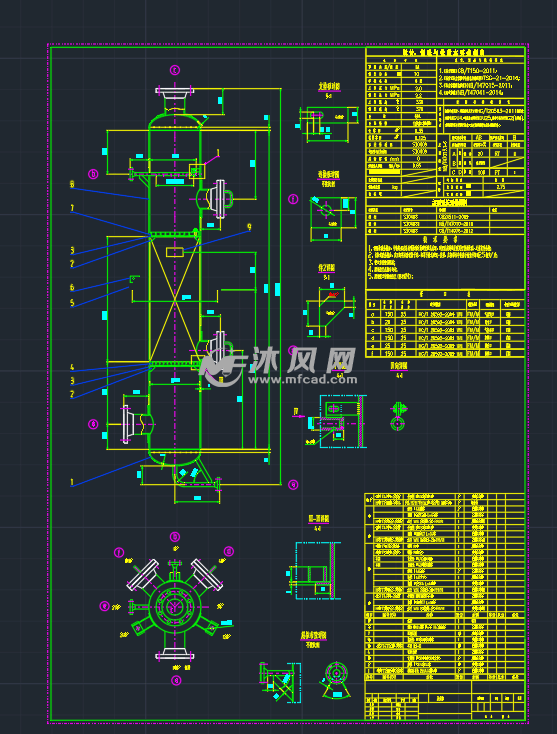Click part callout number 4 near the lower tray
557x734 pixels.
point(72,367)
